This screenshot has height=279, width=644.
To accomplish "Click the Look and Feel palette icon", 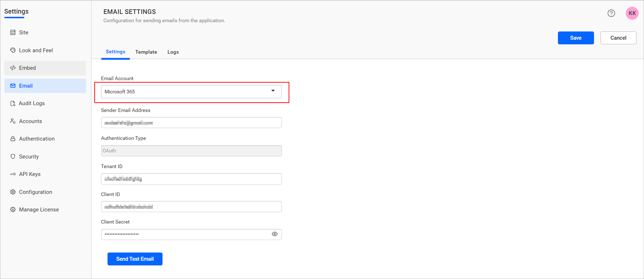I will coord(13,50).
